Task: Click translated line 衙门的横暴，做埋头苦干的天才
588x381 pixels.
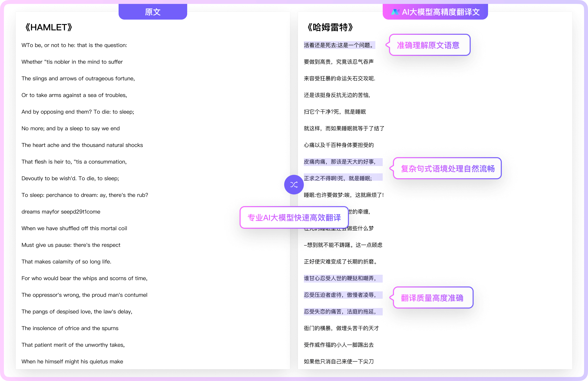Action: pos(341,328)
